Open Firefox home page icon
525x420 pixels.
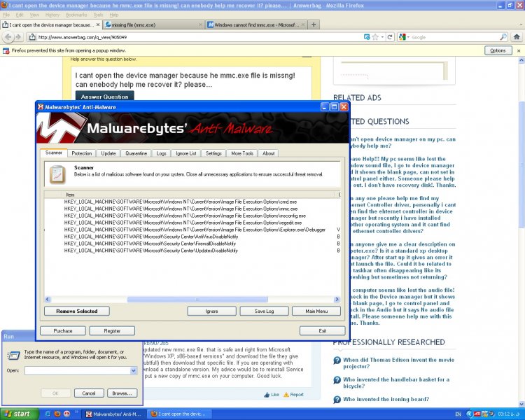(517, 37)
